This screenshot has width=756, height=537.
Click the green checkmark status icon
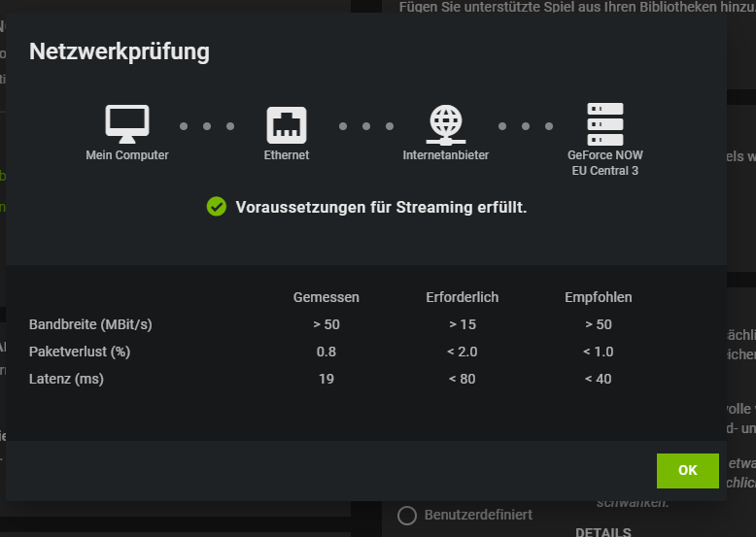[217, 207]
